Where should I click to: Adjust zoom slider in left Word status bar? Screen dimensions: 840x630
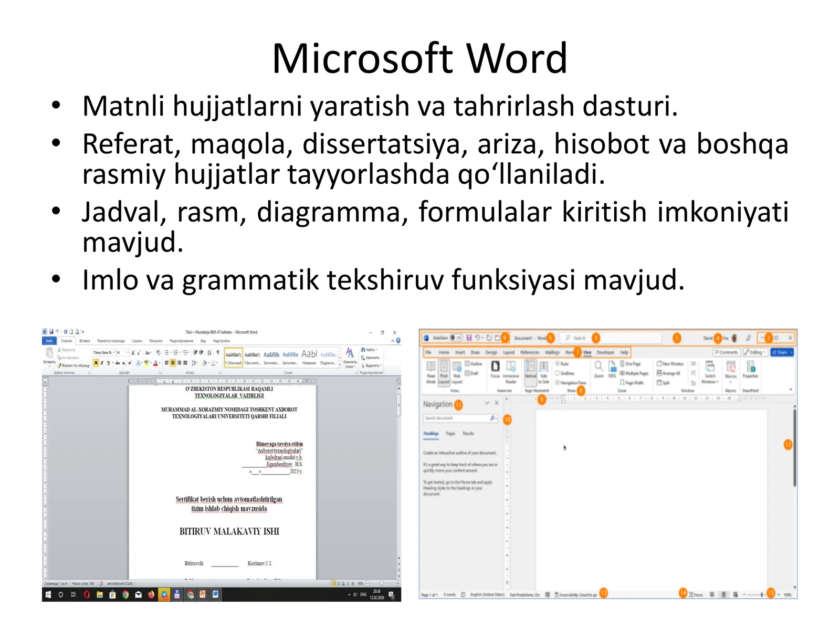click(x=382, y=583)
